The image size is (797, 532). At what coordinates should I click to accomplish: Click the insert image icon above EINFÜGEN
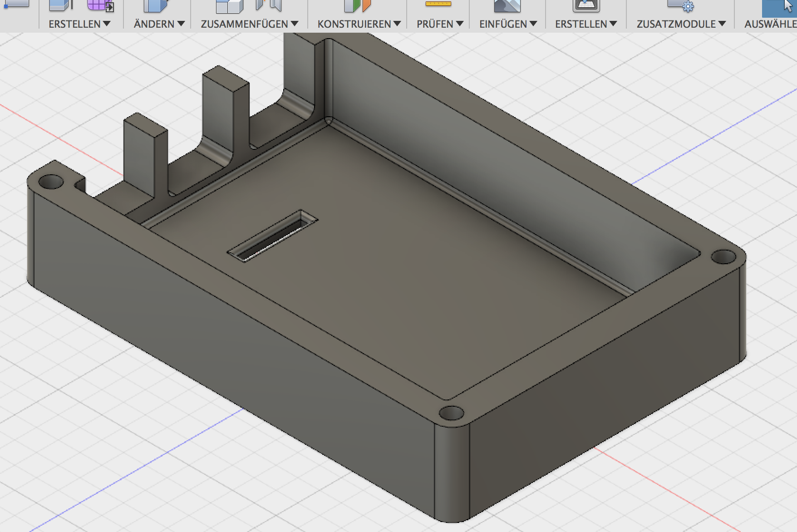507,5
